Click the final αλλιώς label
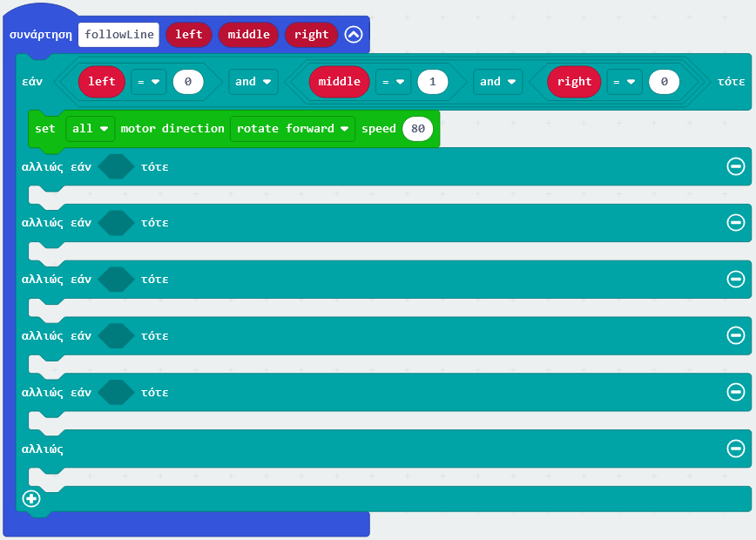The width and height of the screenshot is (756, 540). point(43,449)
